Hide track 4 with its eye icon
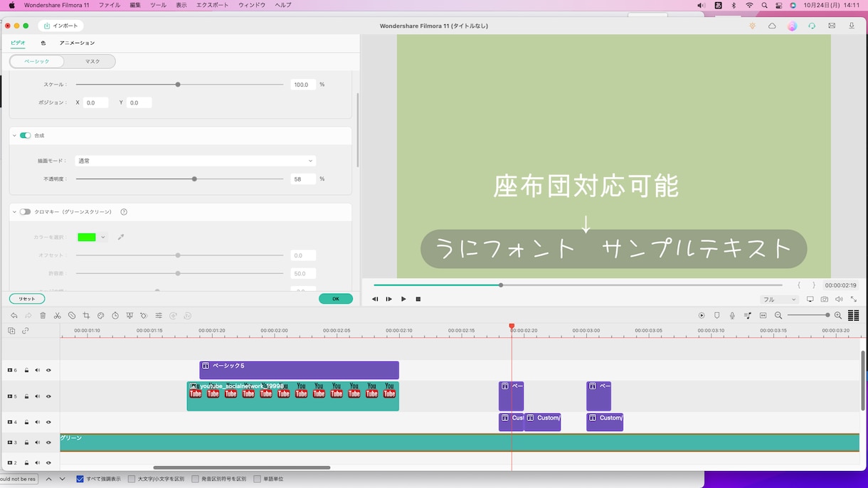 [x=48, y=422]
